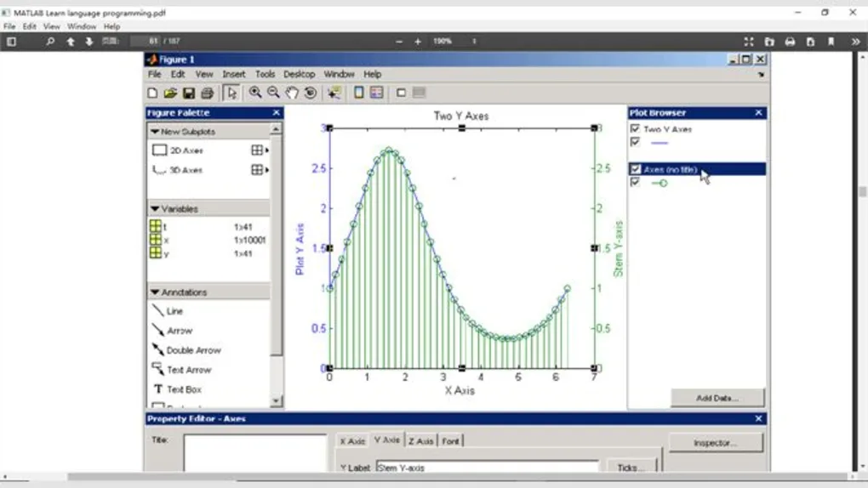Image resolution: width=868 pixels, height=488 pixels.
Task: Click the Ticks... button
Action: coord(631,467)
